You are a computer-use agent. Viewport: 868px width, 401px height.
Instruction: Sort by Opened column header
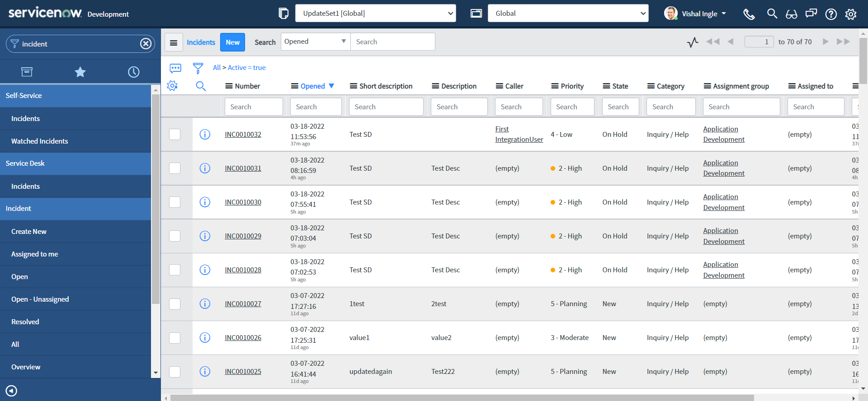[x=313, y=86]
